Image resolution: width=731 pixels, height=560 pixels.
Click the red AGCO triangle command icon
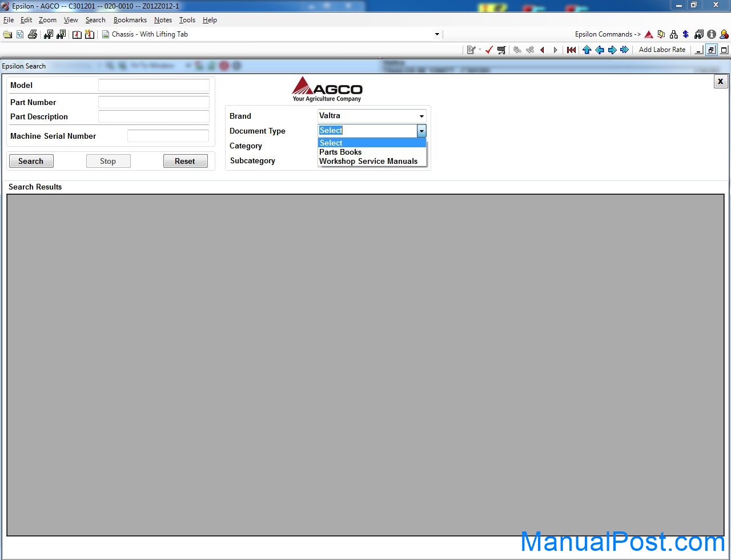[x=649, y=34]
